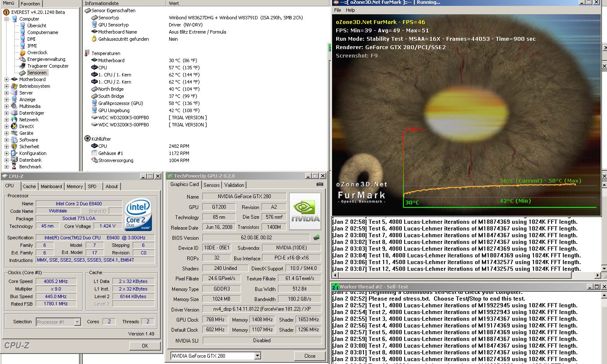Open CPU-Z processor Selection dropdown

[78, 322]
